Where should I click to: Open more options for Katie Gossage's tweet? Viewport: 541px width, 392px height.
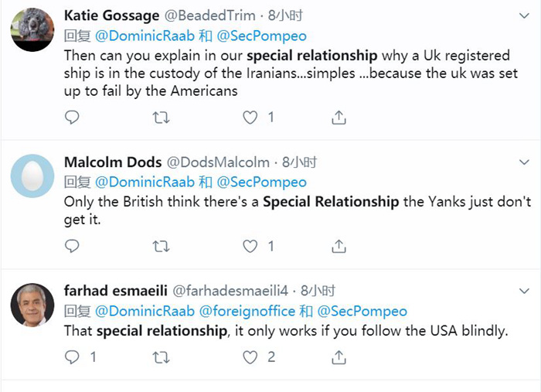pos(523,16)
